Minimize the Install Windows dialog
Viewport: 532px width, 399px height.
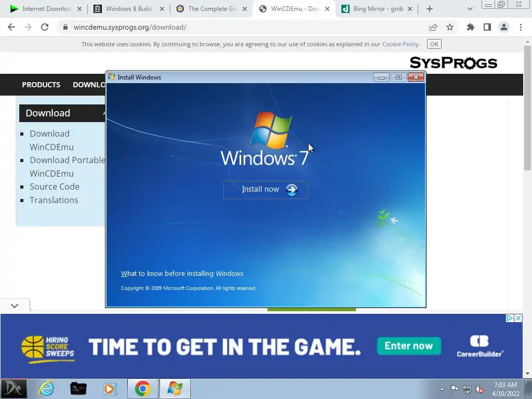[x=381, y=77]
